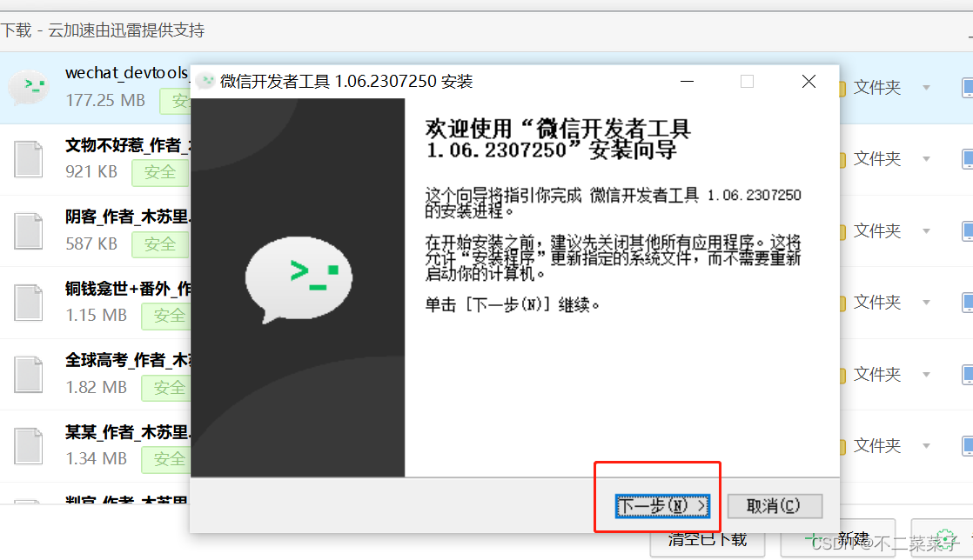
Task: Click size text 177.25 MB
Action: pos(105,101)
